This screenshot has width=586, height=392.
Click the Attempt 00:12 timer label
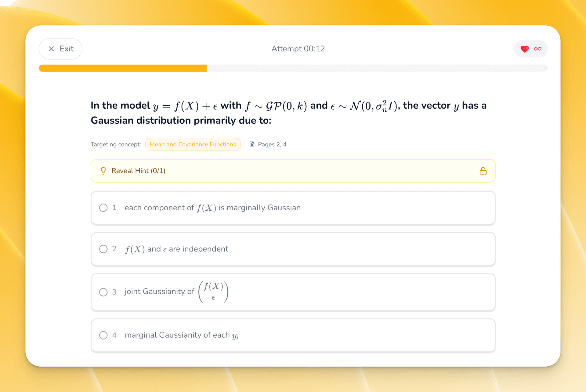point(298,49)
